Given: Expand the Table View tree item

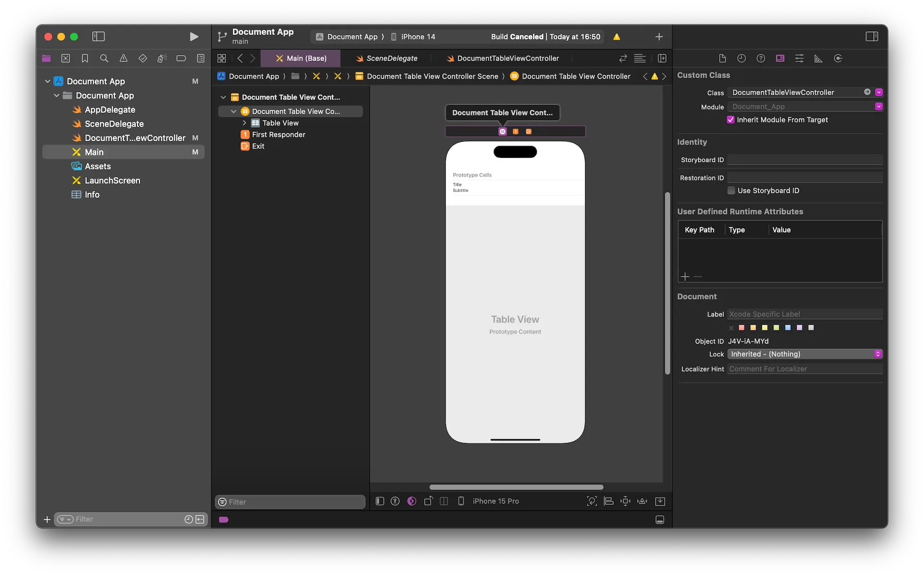Looking at the screenshot, I should coord(244,123).
